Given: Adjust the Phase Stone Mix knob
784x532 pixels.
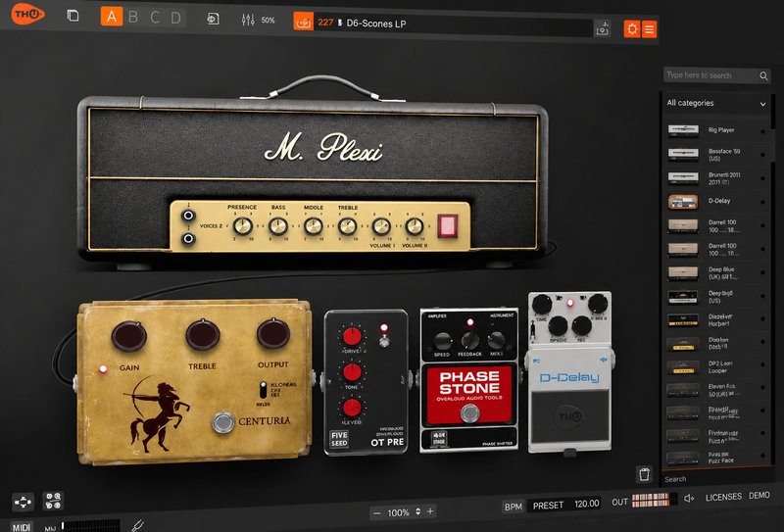Looking at the screenshot, I should (496, 340).
